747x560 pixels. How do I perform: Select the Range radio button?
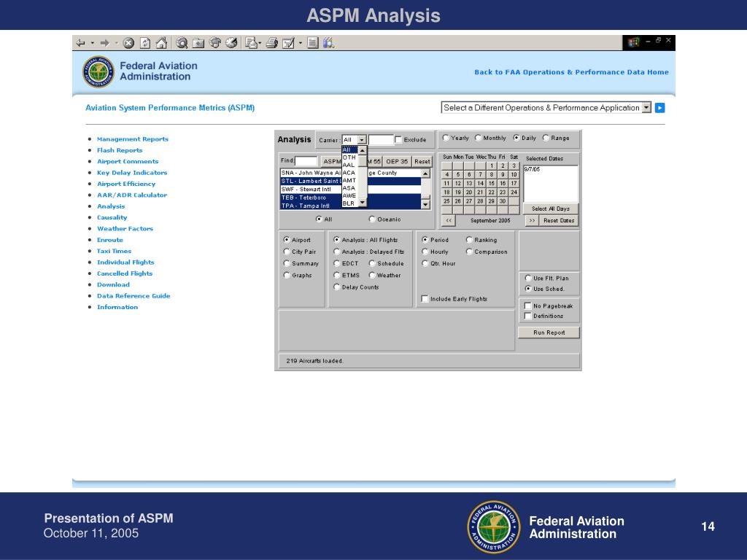[546, 138]
